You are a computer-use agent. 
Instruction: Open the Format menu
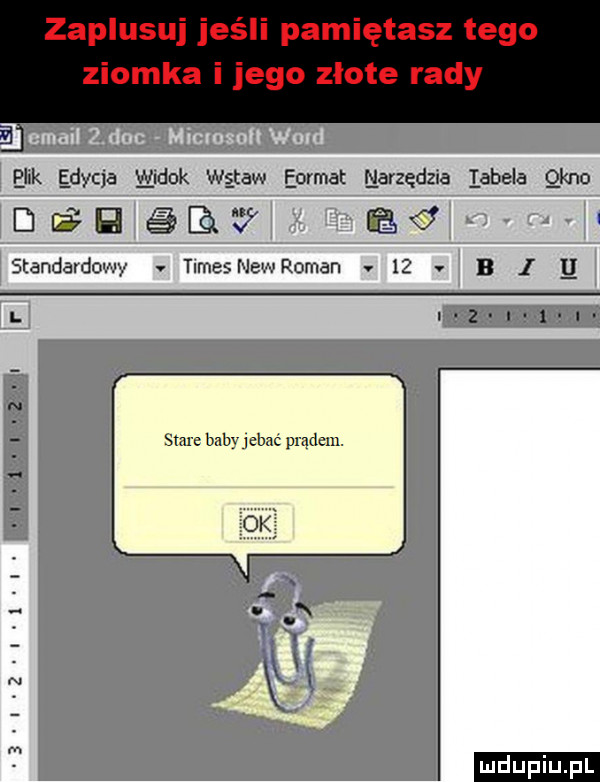(x=315, y=178)
